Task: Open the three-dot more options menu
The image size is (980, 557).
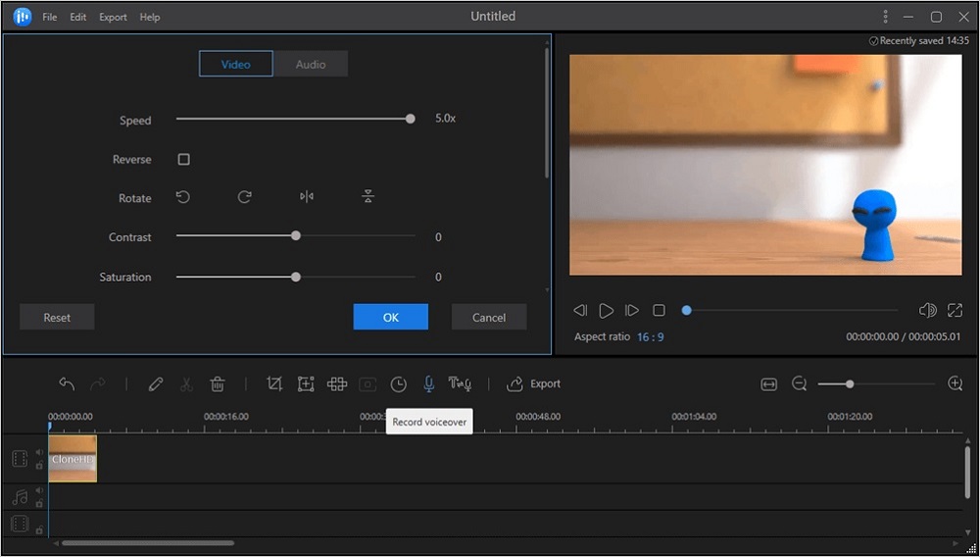Action: 885,17
